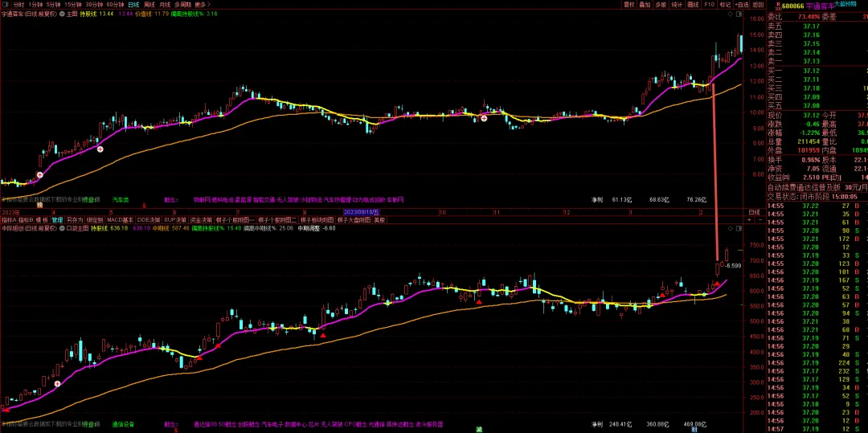Select the 60分钟 period
The image size is (868, 433).
click(115, 5)
